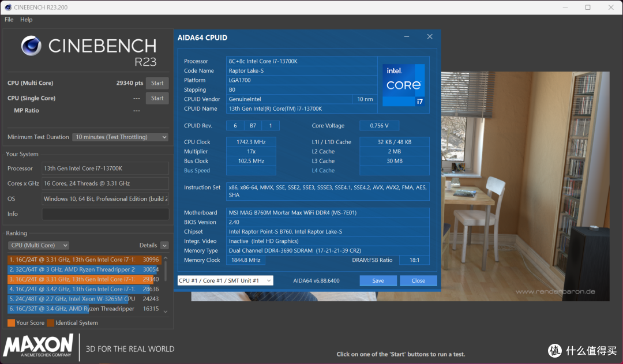Select ranking entry 1 with score 30996
The height and width of the screenshot is (364, 623).
click(84, 260)
